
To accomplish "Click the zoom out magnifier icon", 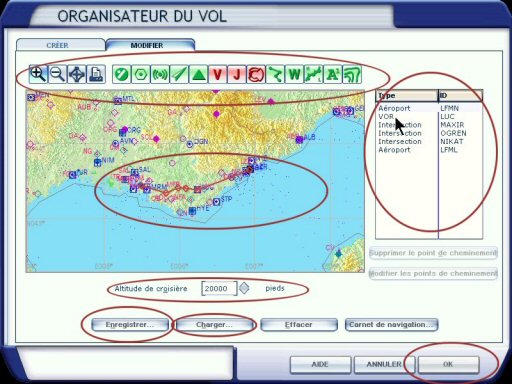I will tap(57, 74).
